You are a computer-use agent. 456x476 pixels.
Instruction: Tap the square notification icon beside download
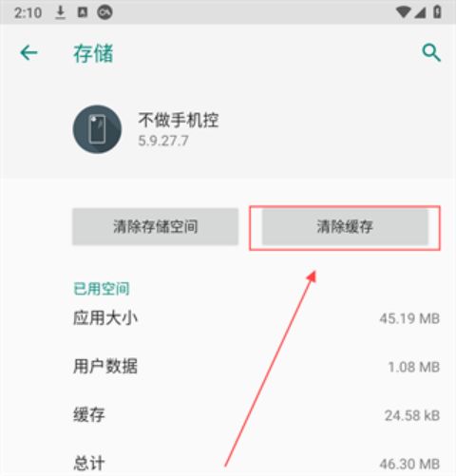[x=83, y=12]
